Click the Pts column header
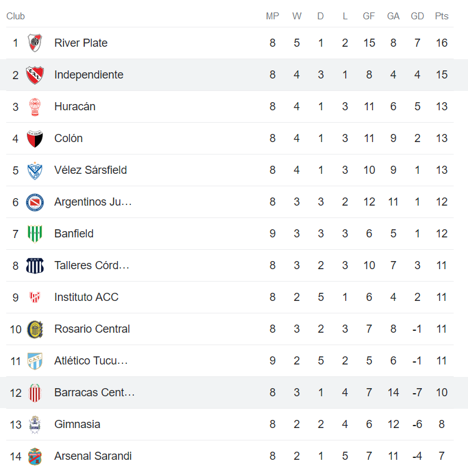 441,16
